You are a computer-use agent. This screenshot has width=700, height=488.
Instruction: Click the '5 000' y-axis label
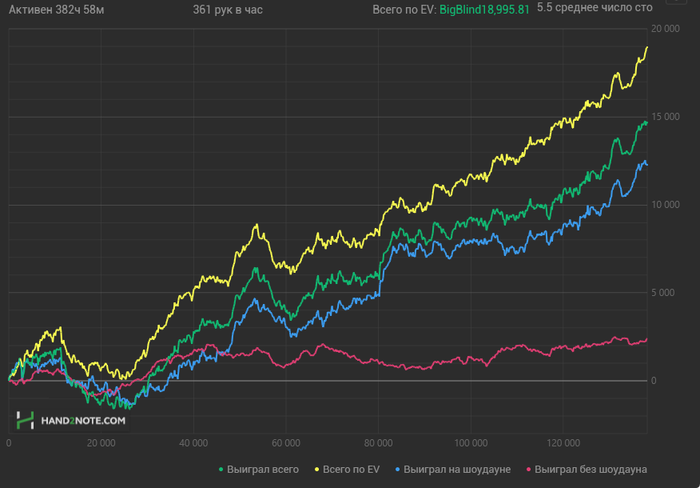click(x=663, y=292)
